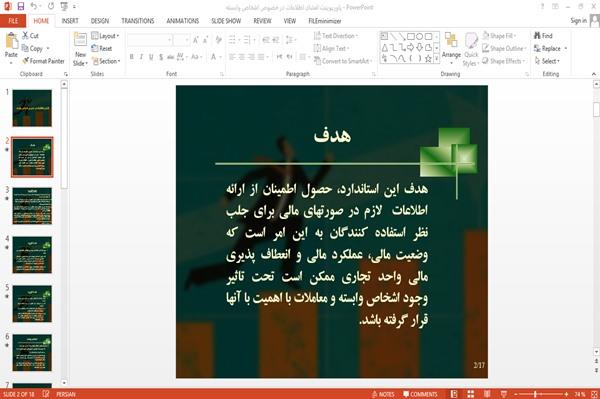Switch to Slide Sorter view icon
This screenshot has height=399, width=600.
471,394
